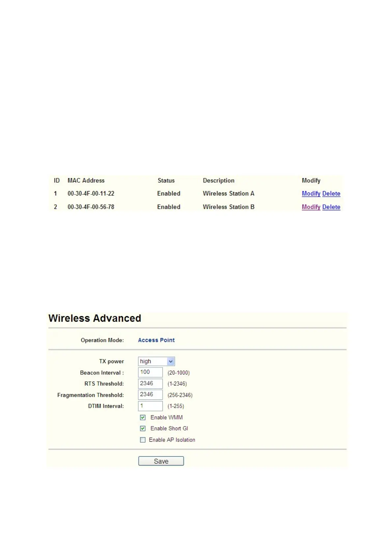Click the Description column header
The height and width of the screenshot is (555, 392).
coord(219,181)
